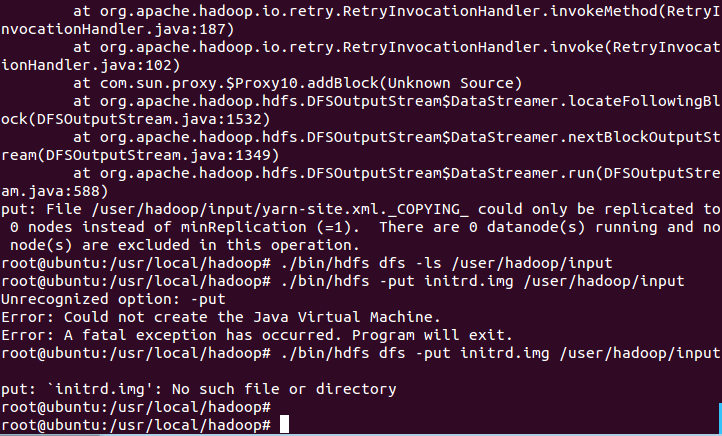Screen dimensions: 722x436
Task: Click the empty prompt second from the bottom
Action: tap(136, 407)
